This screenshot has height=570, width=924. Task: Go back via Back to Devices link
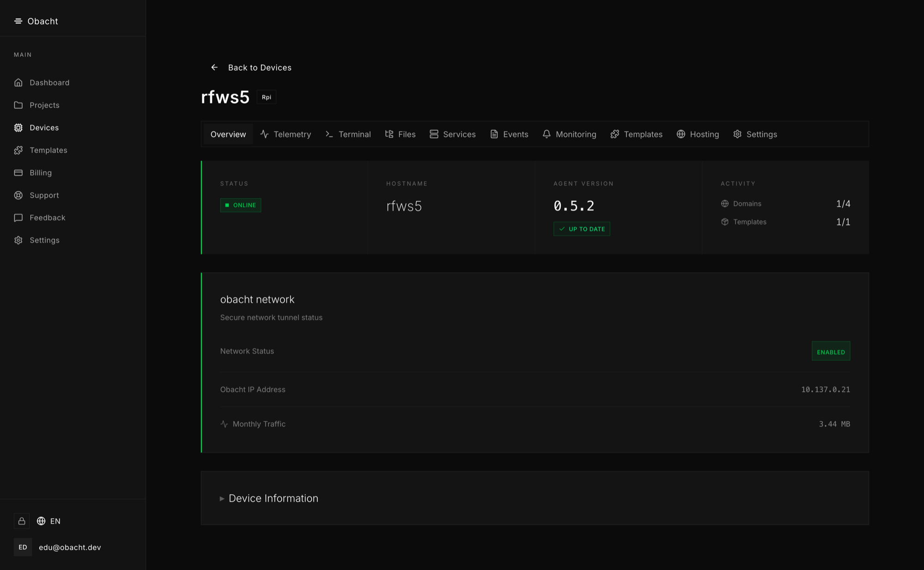(x=251, y=67)
